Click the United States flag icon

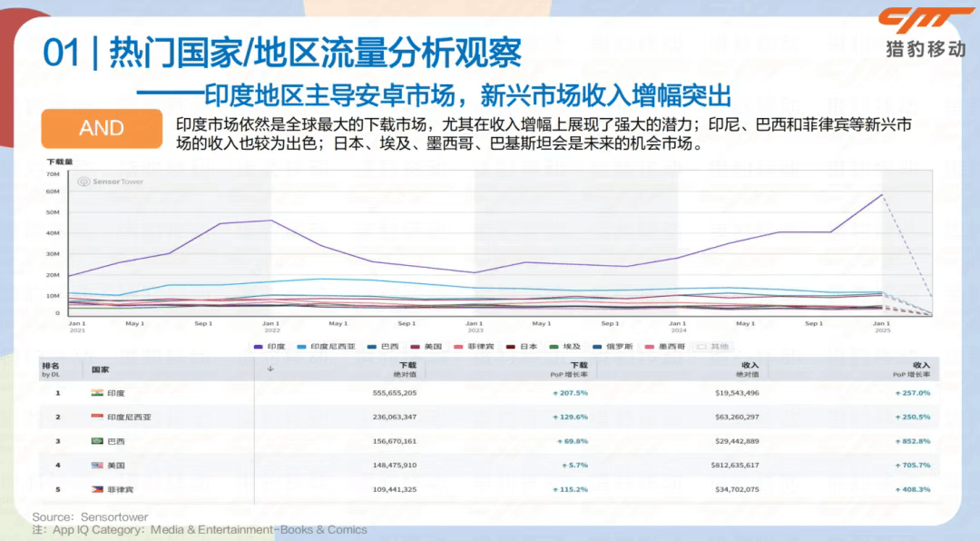pos(98,465)
